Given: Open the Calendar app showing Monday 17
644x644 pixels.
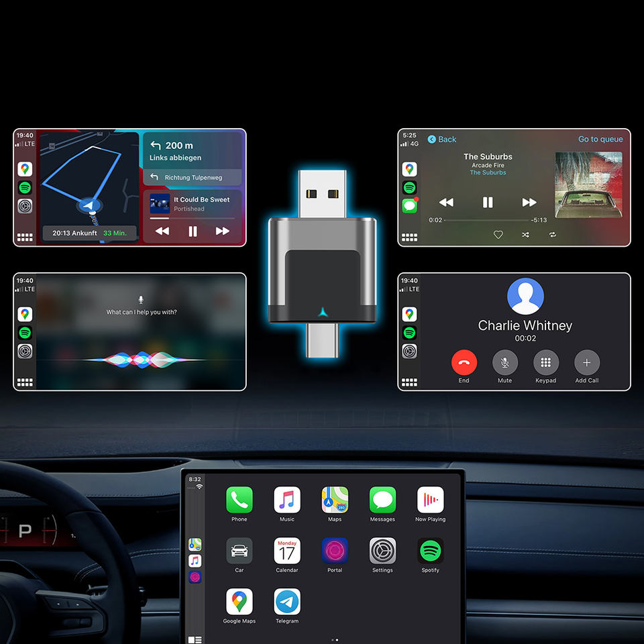Looking at the screenshot, I should click(286, 550).
